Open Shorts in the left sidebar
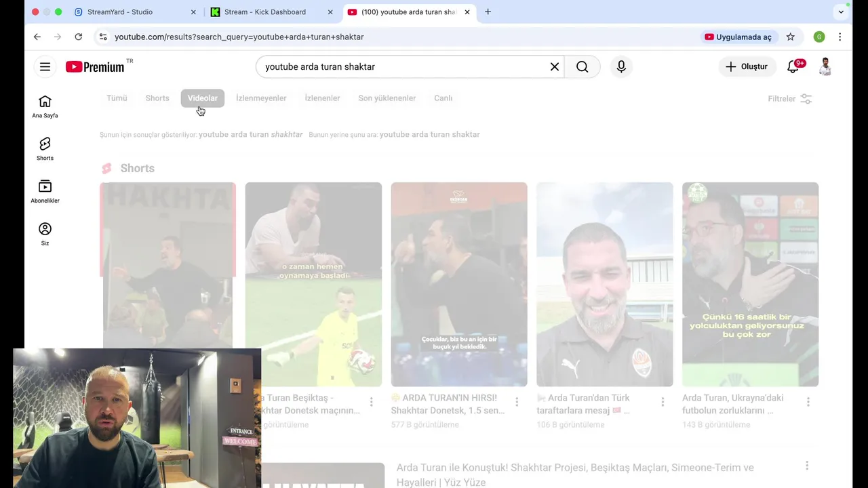The image size is (868, 488). [45, 149]
